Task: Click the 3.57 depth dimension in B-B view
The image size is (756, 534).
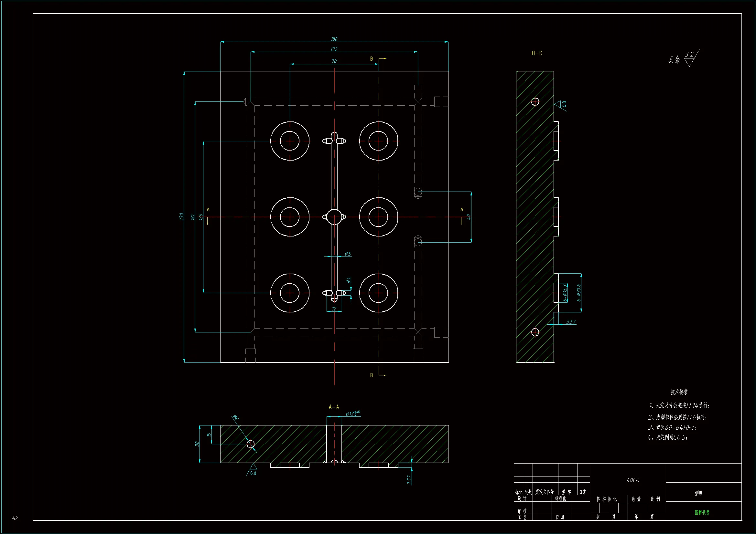Action: tap(571, 322)
